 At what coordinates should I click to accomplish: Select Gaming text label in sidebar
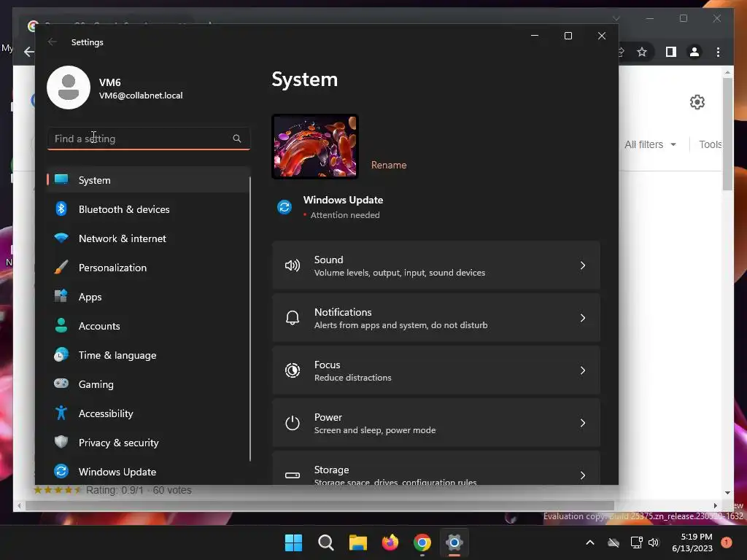pos(96,384)
